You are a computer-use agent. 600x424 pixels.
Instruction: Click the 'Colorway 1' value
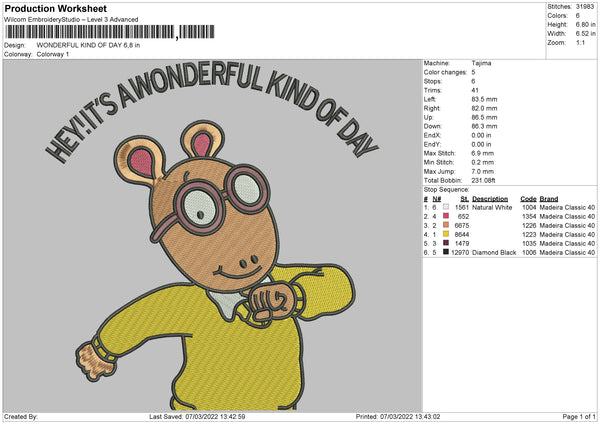click(53, 54)
